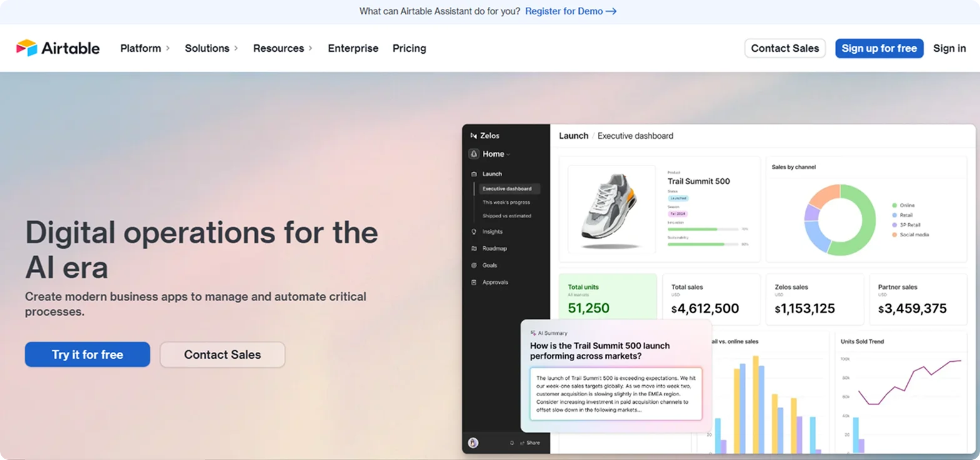
Task: Open the Enterprise page
Action: tap(353, 48)
